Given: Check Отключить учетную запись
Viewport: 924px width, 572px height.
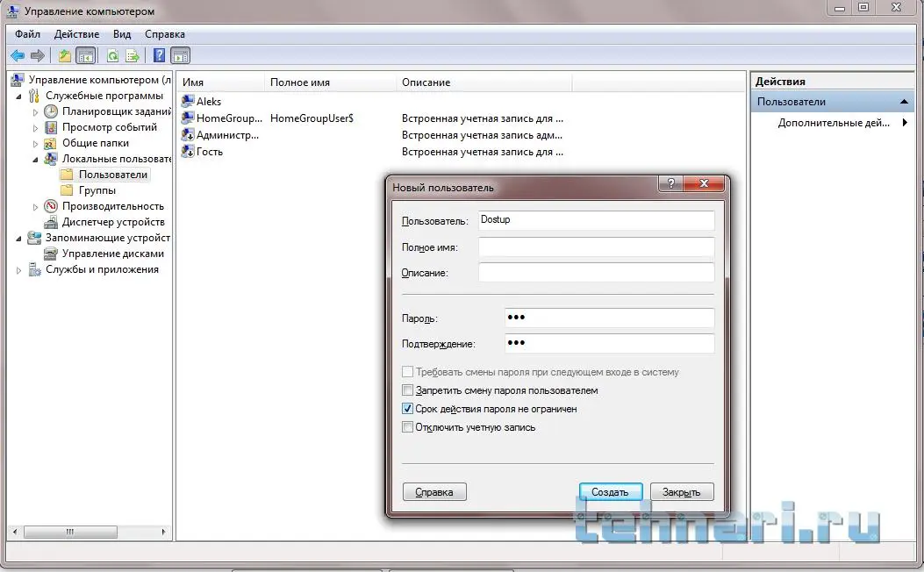Looking at the screenshot, I should 407,427.
